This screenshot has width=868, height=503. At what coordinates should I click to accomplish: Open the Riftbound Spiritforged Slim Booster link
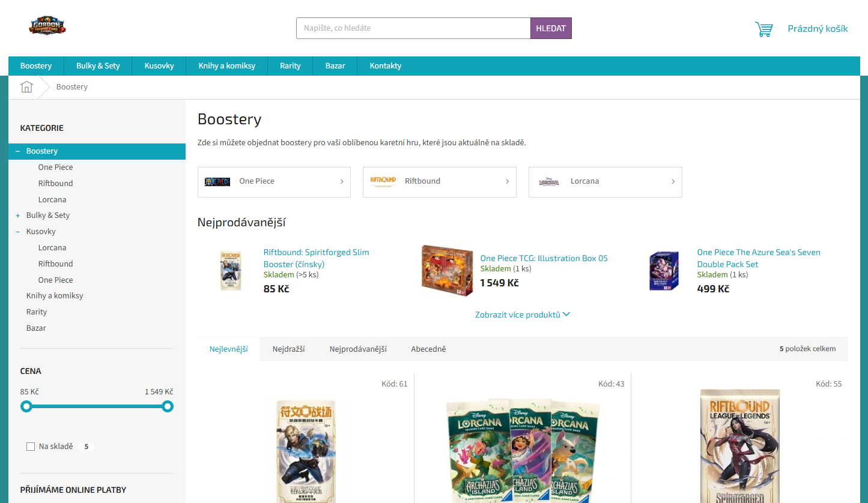[x=316, y=258]
